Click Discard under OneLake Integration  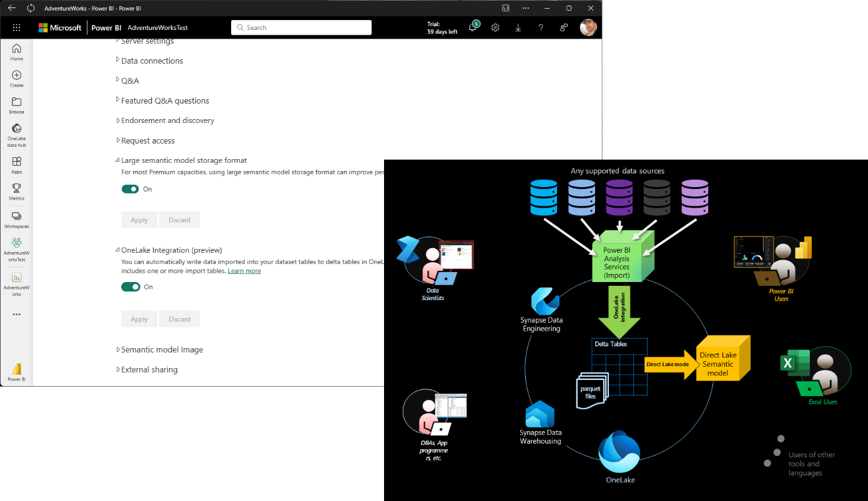pos(179,319)
